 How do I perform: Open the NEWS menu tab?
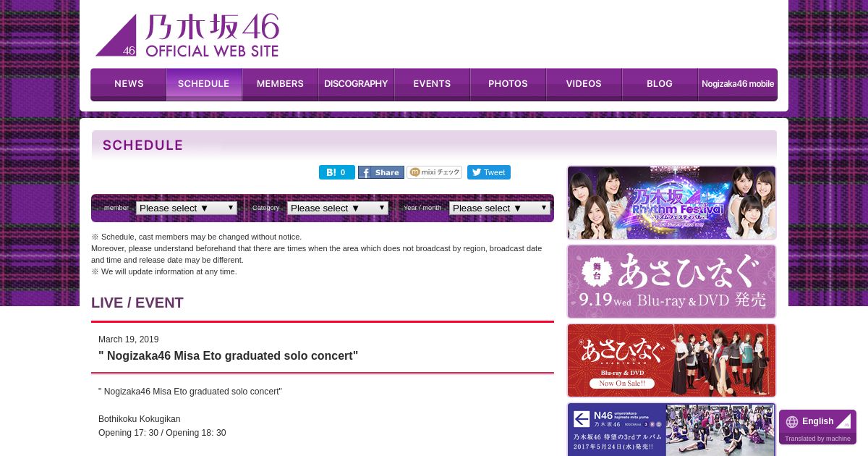129,84
